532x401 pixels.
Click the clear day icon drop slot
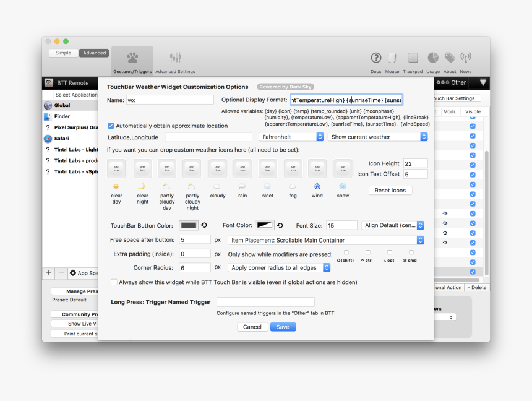[116, 168]
